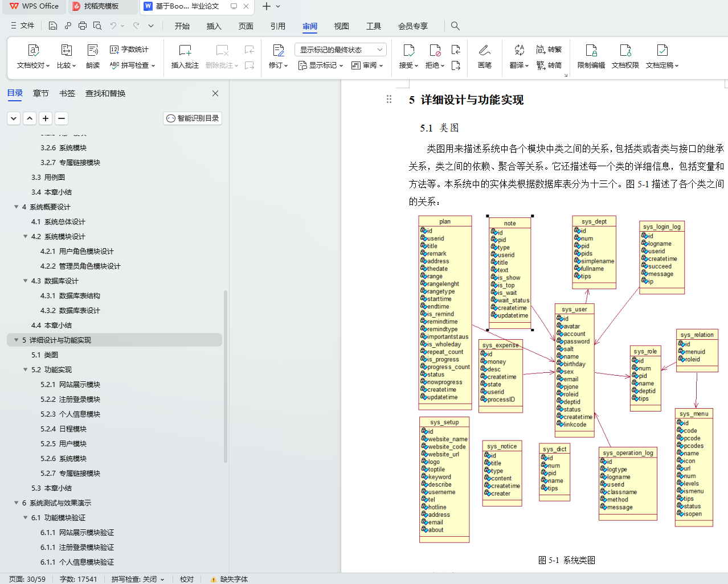The image size is (728, 584).
Task: Open 文档权限 document permissions
Action: (625, 57)
